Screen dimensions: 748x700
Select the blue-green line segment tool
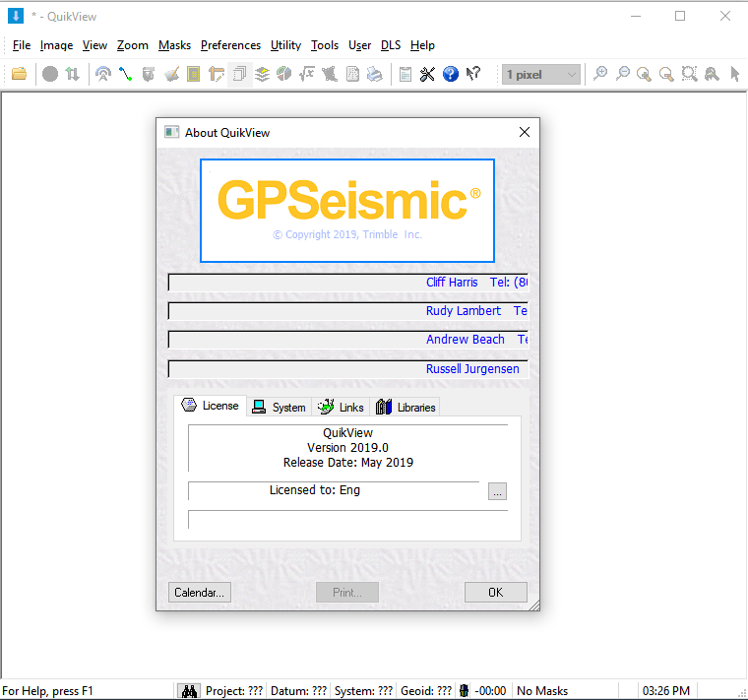click(x=125, y=74)
